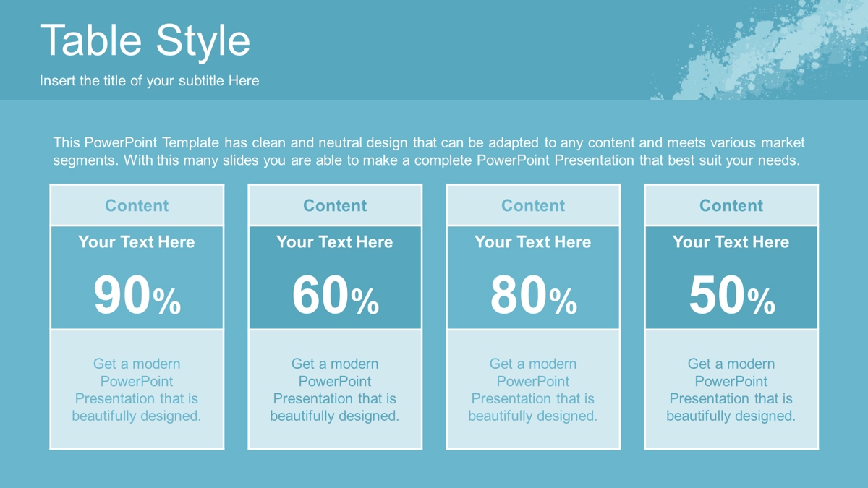This screenshot has width=868, height=488.
Task: Select the 60% figure
Action: coord(335,296)
